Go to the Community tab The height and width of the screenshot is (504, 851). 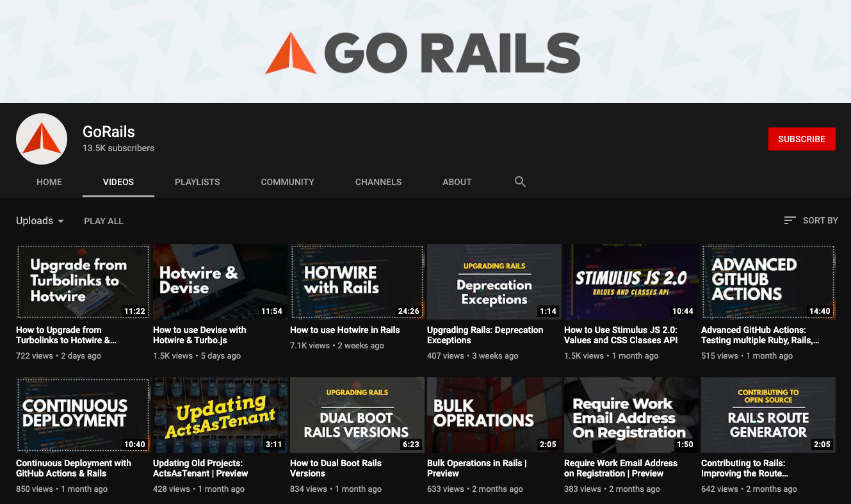coord(288,182)
